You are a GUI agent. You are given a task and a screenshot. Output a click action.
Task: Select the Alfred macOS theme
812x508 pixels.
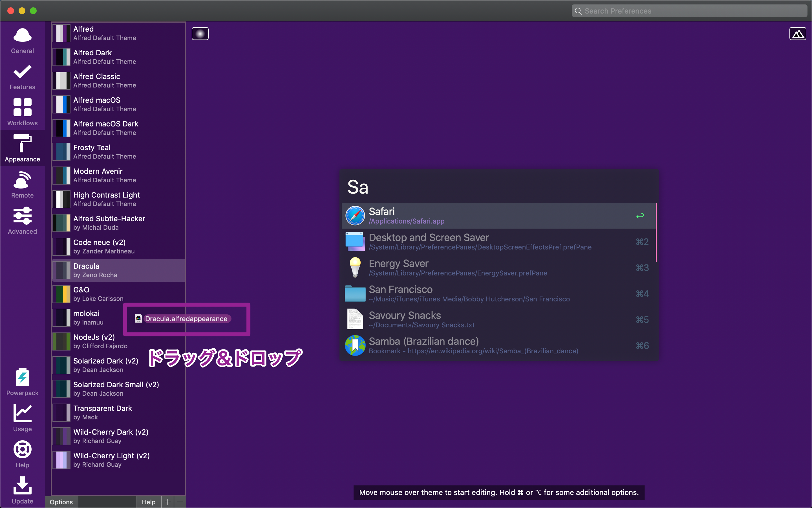118,104
